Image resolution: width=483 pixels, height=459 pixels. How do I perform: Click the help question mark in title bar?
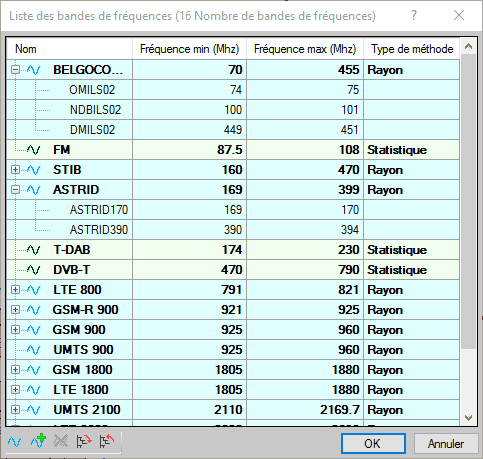tap(414, 15)
